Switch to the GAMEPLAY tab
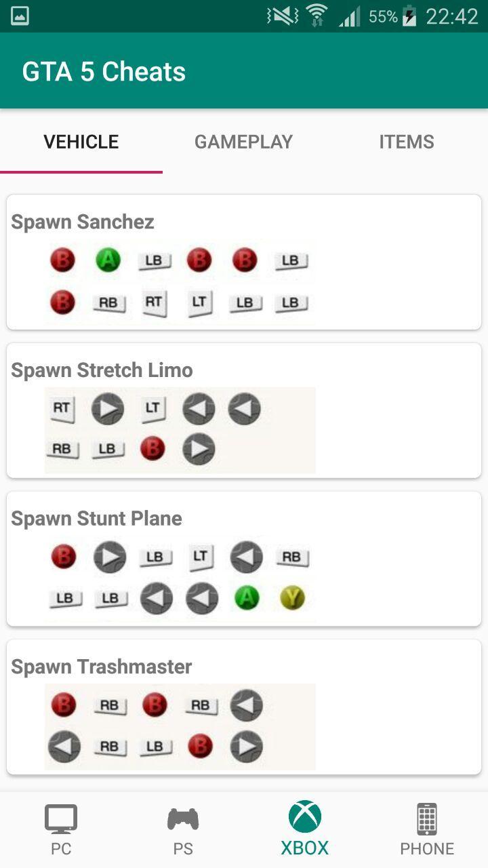This screenshot has height=868, width=488. (x=243, y=142)
